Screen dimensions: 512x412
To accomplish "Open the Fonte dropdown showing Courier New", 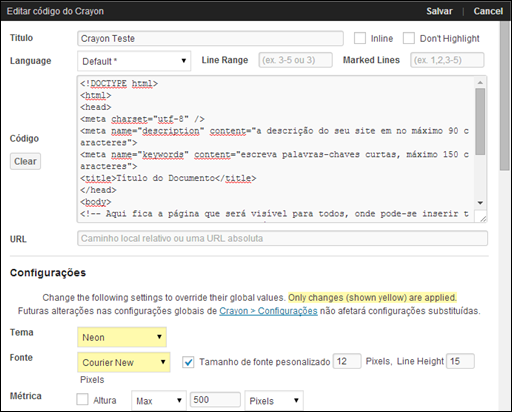I will click(124, 362).
